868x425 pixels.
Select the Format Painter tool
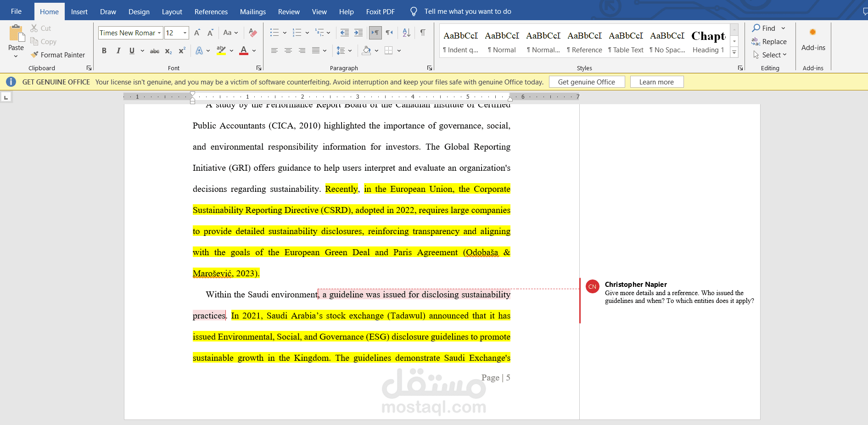coord(58,55)
